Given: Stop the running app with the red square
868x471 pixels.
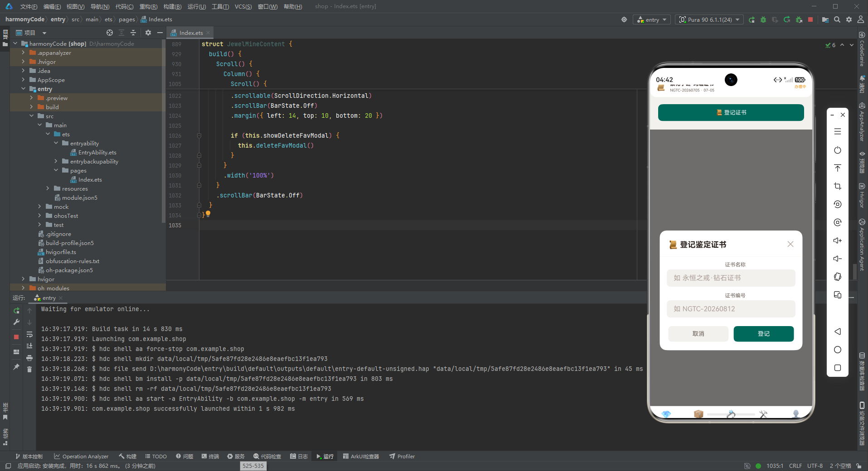Looking at the screenshot, I should pyautogui.click(x=810, y=19).
